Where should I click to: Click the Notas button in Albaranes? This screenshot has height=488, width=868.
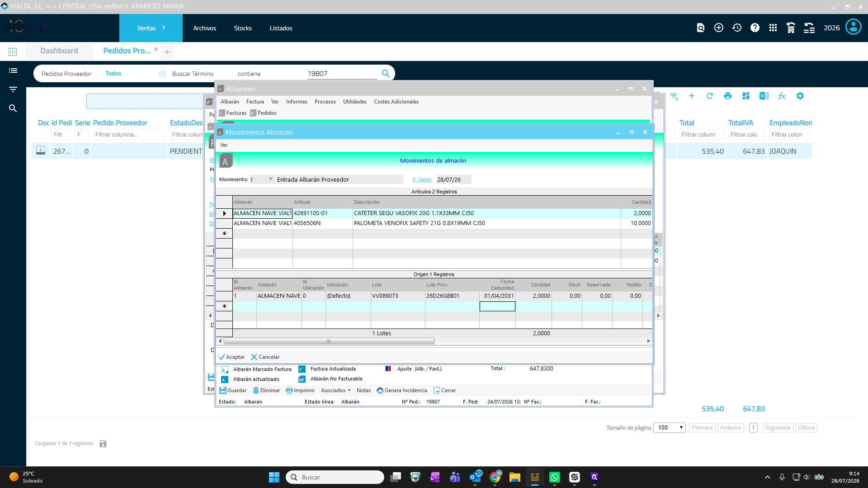[x=363, y=390]
